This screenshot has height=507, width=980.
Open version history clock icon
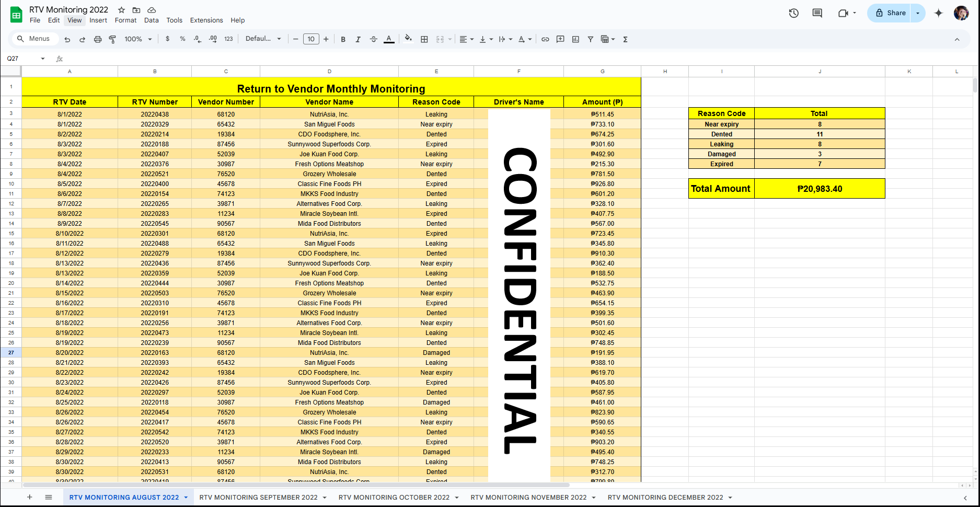click(793, 13)
